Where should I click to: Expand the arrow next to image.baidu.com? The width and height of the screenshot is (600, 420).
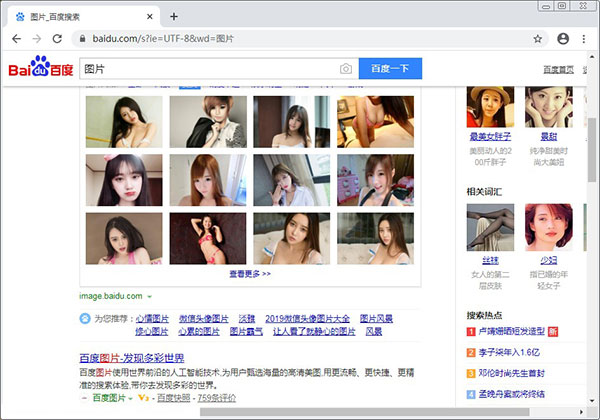pyautogui.click(x=150, y=296)
